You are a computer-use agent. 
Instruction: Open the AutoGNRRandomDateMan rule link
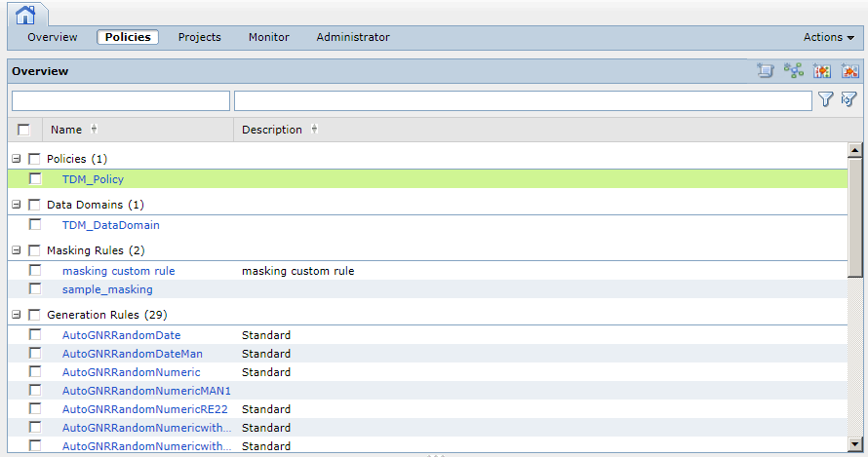click(x=133, y=354)
